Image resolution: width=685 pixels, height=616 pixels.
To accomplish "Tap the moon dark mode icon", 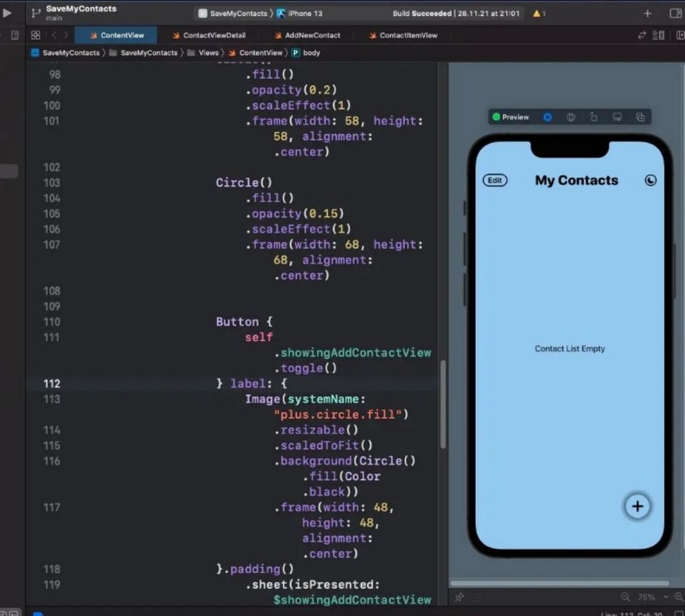I will (x=651, y=181).
